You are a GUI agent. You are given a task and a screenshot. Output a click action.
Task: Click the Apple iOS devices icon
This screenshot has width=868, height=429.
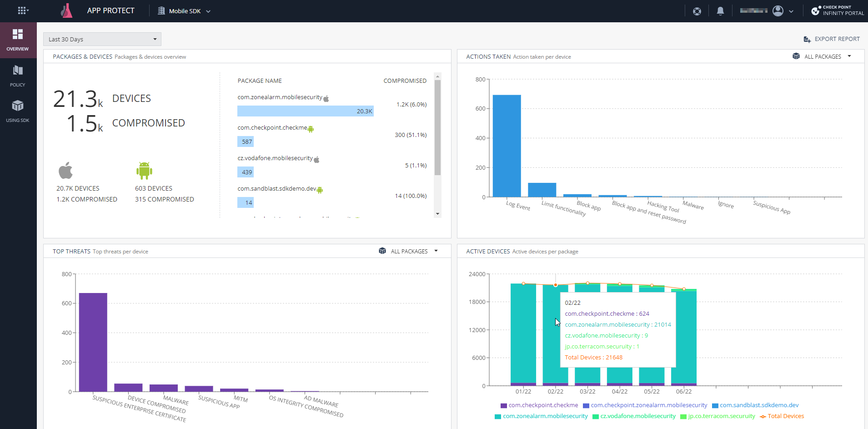coord(65,171)
